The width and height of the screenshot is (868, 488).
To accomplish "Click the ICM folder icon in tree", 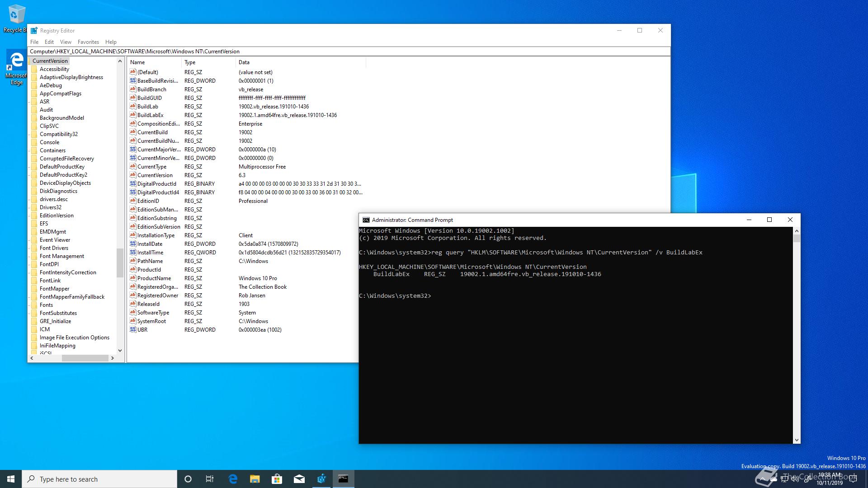I will tap(34, 329).
